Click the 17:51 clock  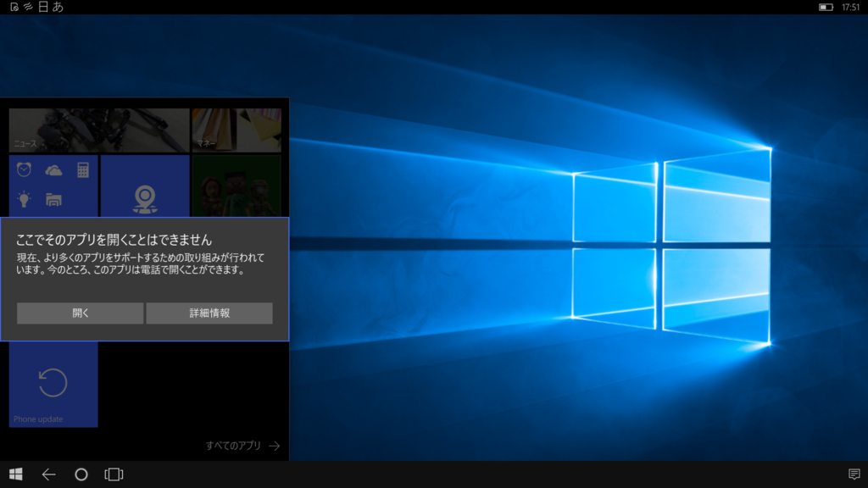[x=851, y=7]
